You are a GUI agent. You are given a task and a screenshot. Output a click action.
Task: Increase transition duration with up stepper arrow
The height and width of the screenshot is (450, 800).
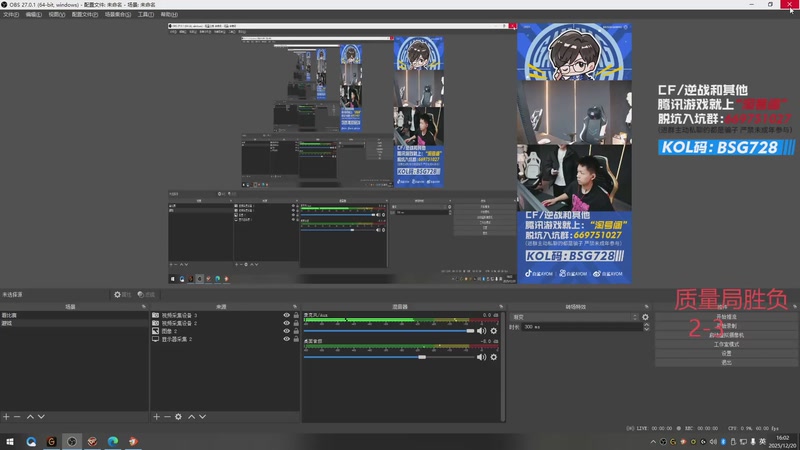(x=646, y=325)
